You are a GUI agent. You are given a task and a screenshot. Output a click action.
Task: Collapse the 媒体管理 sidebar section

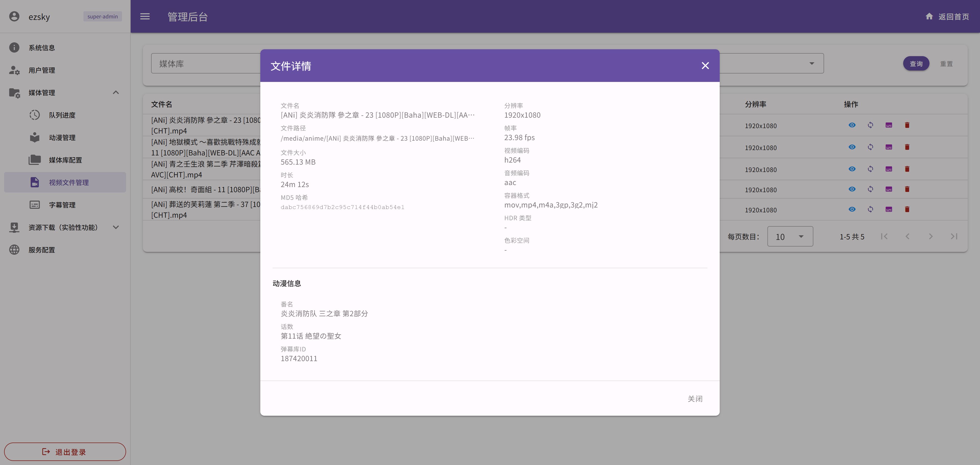116,92
